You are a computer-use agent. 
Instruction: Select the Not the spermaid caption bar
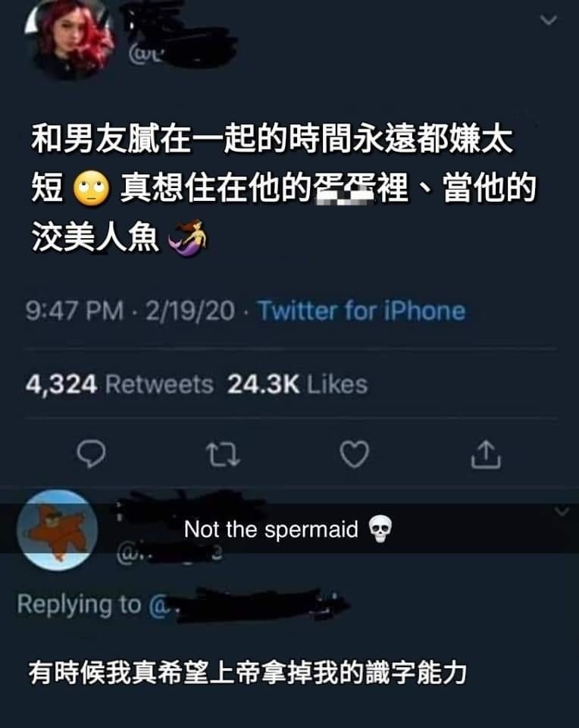[289, 529]
